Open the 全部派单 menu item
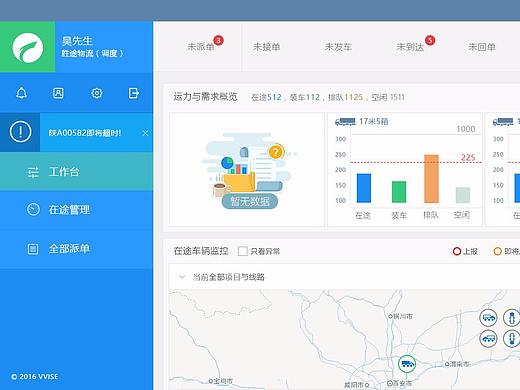This screenshot has height=390, width=520. click(76, 249)
